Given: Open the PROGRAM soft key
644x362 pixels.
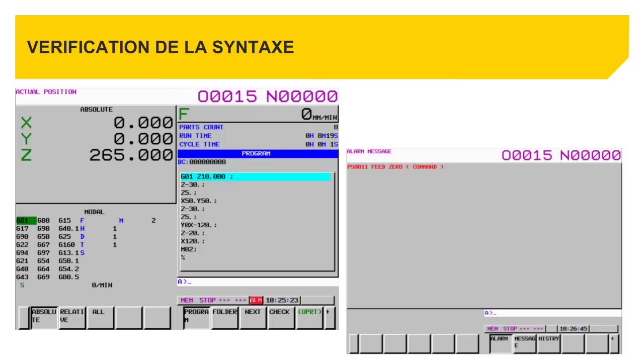Looking at the screenshot, I should (196, 318).
